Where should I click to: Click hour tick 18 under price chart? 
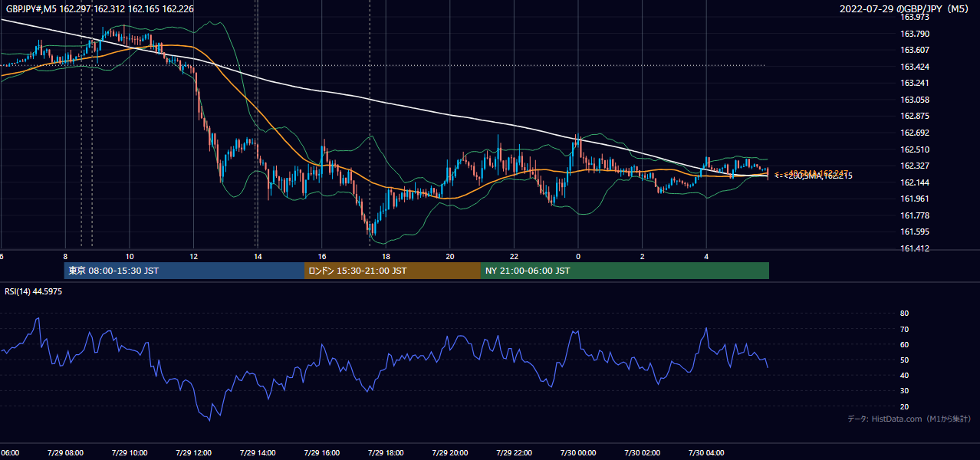click(386, 257)
